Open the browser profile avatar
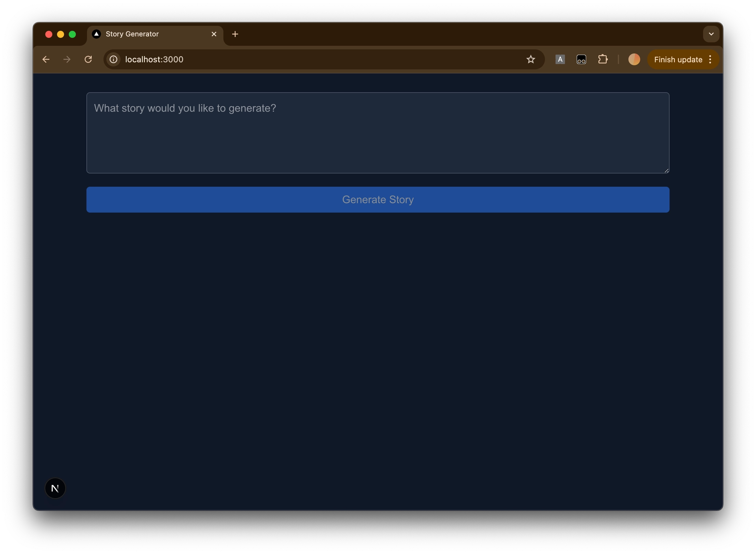 pos(634,59)
